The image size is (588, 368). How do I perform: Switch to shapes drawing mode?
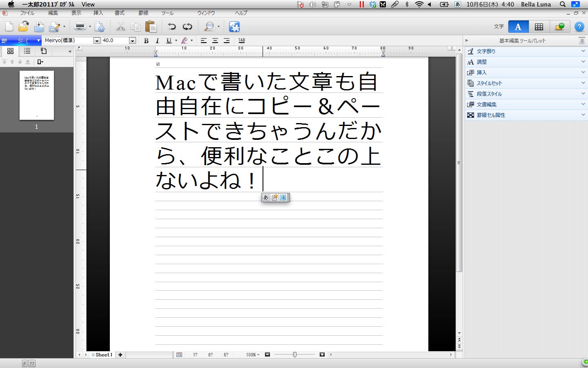pos(559,27)
